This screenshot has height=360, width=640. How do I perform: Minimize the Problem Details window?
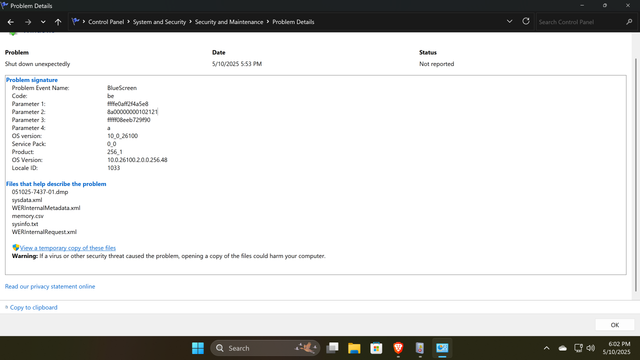582,5
